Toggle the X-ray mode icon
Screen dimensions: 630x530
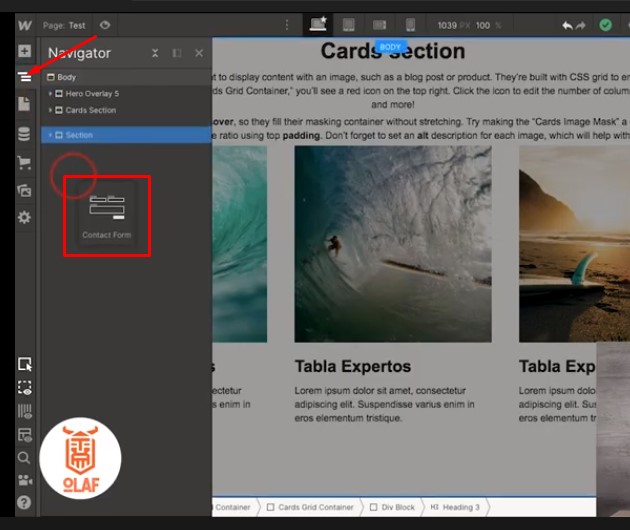tap(25, 435)
